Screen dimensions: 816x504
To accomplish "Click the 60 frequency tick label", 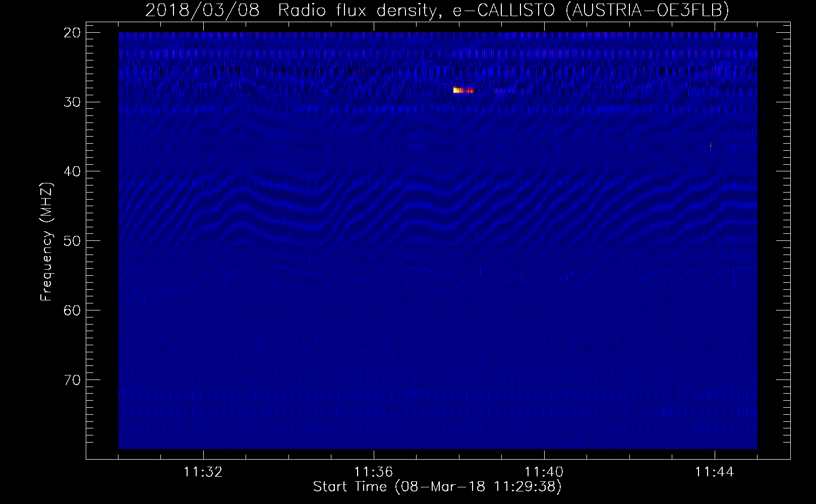I will point(73,310).
